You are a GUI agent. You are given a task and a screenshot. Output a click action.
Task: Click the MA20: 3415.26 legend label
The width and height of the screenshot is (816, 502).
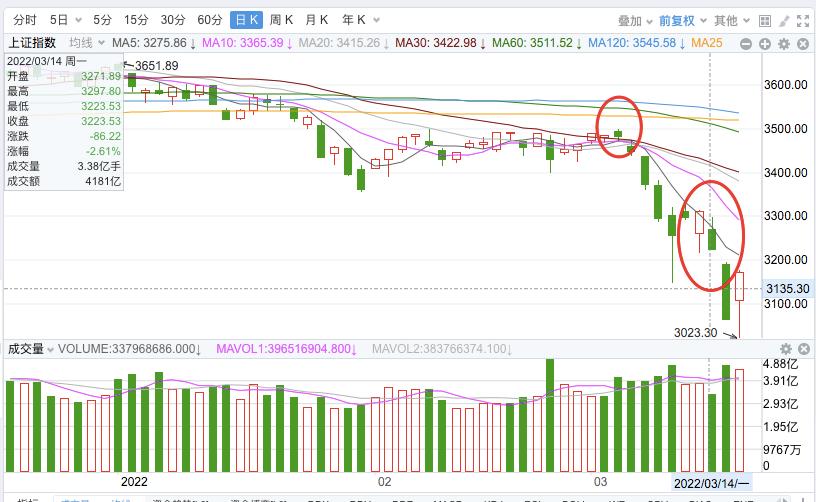point(339,43)
